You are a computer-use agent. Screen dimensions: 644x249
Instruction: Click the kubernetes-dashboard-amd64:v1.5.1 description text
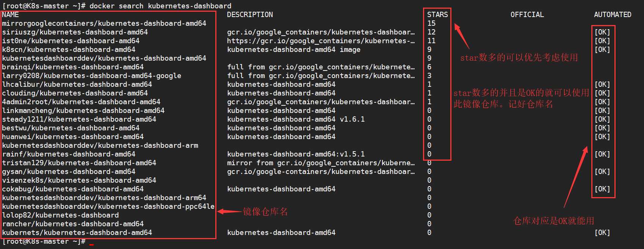[296, 154]
